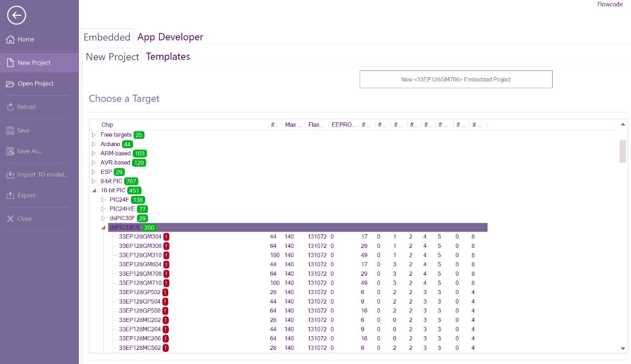Select the 33EP128GM710 chip row

[298, 283]
